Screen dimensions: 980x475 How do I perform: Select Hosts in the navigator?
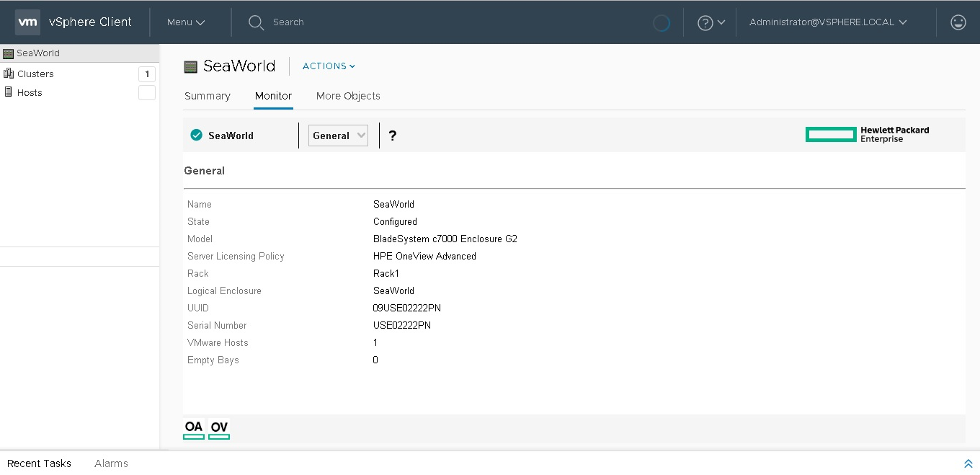(x=30, y=92)
